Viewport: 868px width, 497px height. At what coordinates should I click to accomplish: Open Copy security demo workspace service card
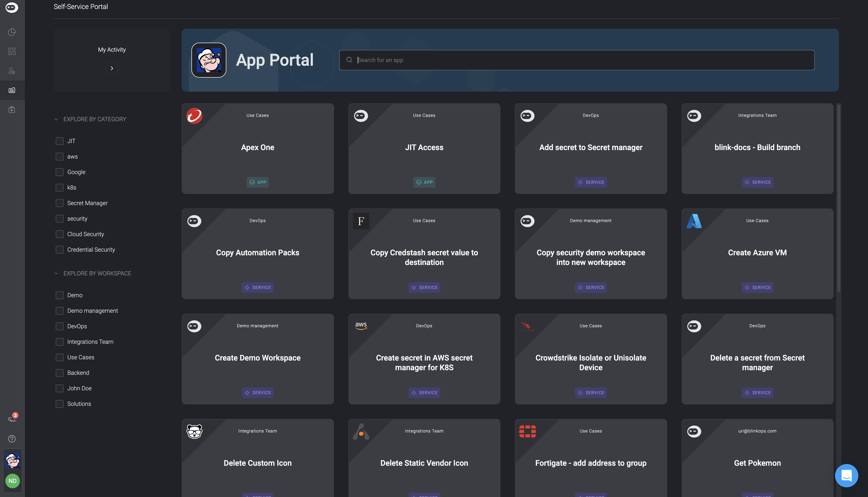pyautogui.click(x=591, y=254)
